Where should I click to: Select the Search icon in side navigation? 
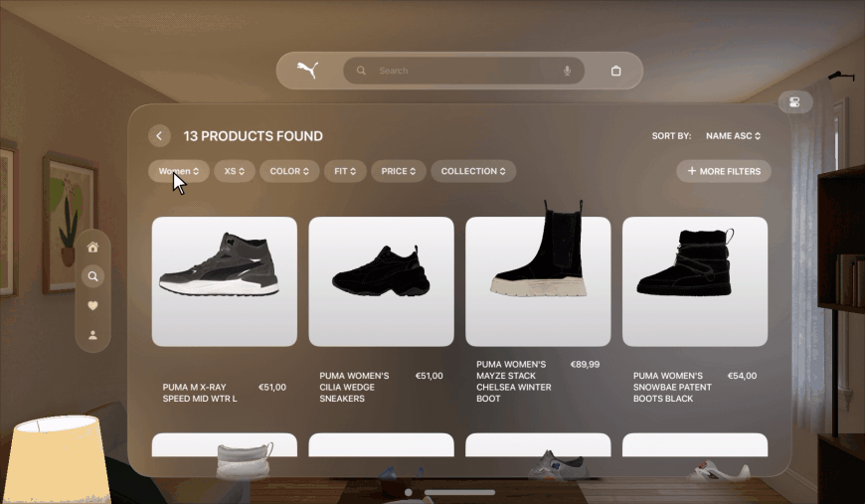tap(92, 276)
